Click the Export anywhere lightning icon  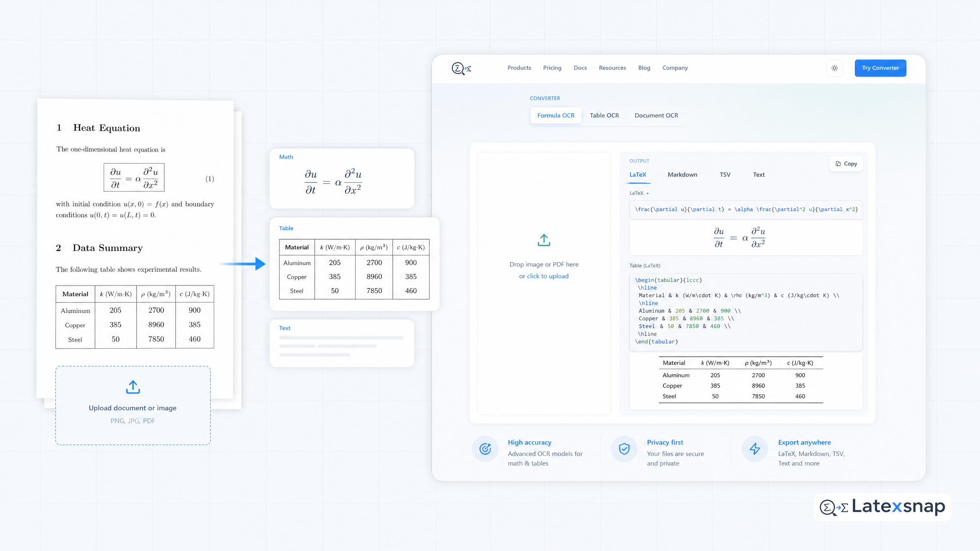coord(755,448)
